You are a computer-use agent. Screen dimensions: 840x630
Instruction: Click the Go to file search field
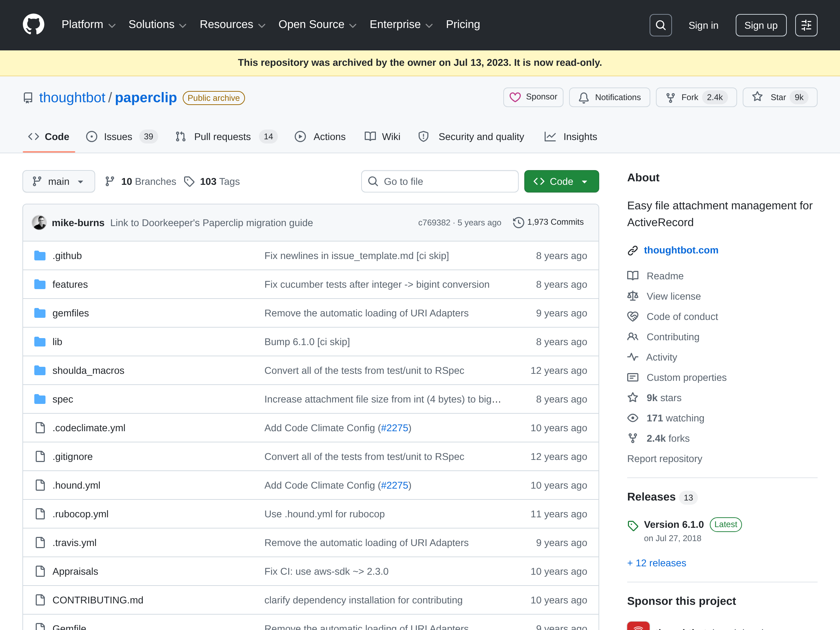tap(440, 182)
